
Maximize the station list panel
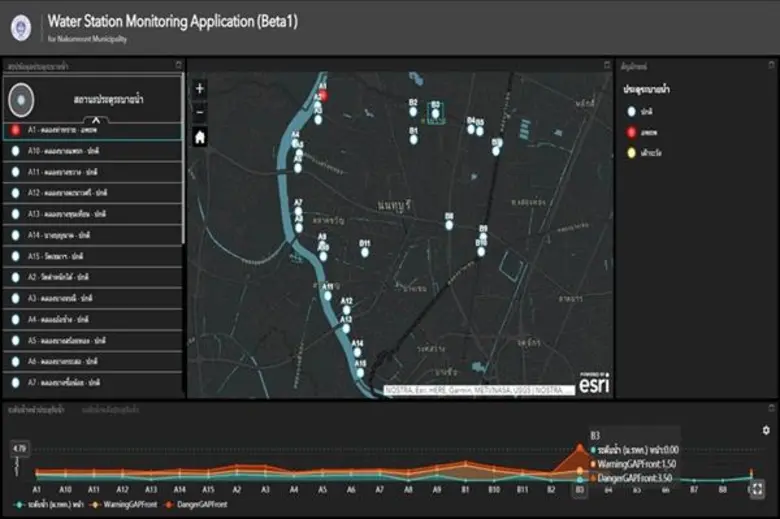[x=179, y=64]
